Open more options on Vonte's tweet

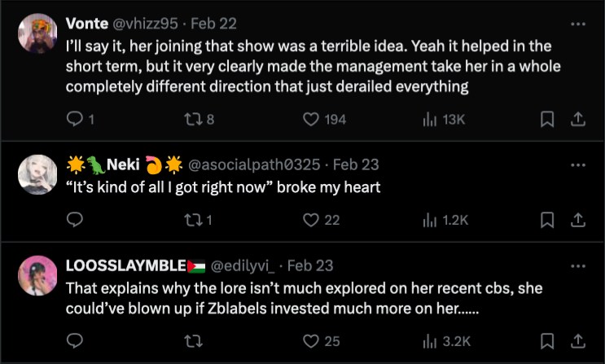coord(578,24)
